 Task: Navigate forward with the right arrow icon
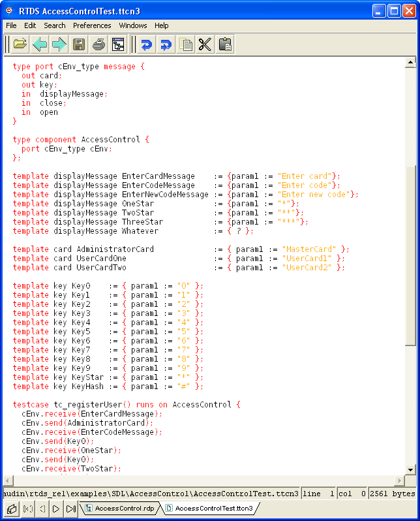click(59, 44)
